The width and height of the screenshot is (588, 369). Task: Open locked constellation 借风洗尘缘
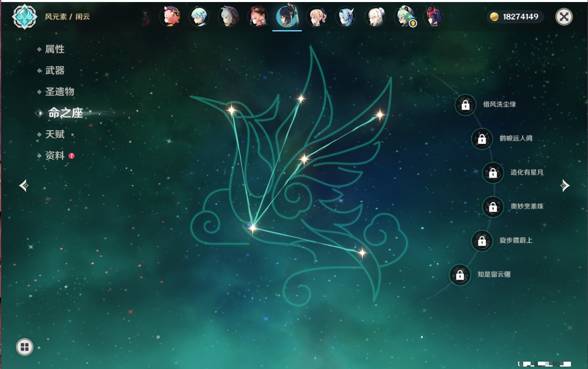[465, 105]
